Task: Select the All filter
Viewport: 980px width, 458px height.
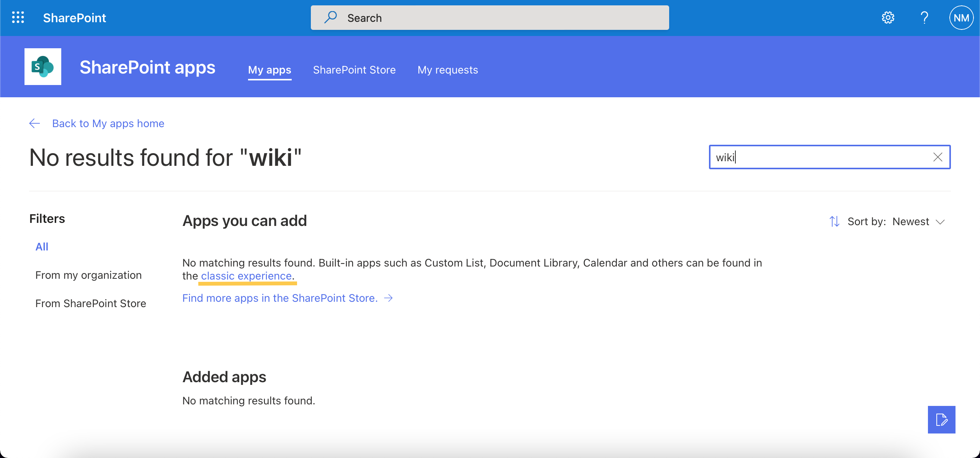Action: coord(42,246)
